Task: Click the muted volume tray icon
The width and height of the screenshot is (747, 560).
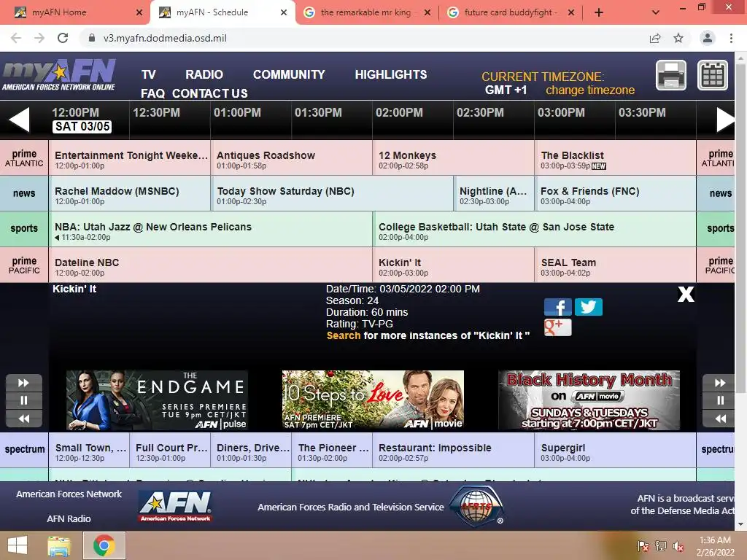Action: [x=678, y=545]
